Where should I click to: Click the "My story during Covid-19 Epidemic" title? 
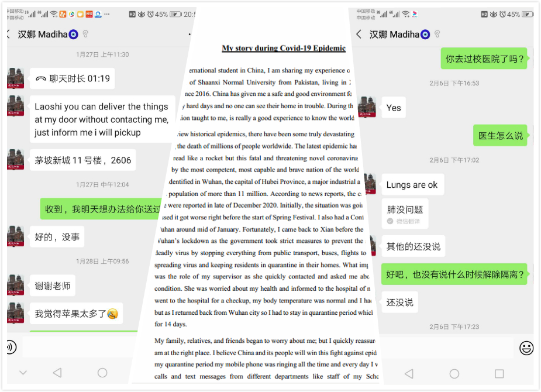(284, 48)
